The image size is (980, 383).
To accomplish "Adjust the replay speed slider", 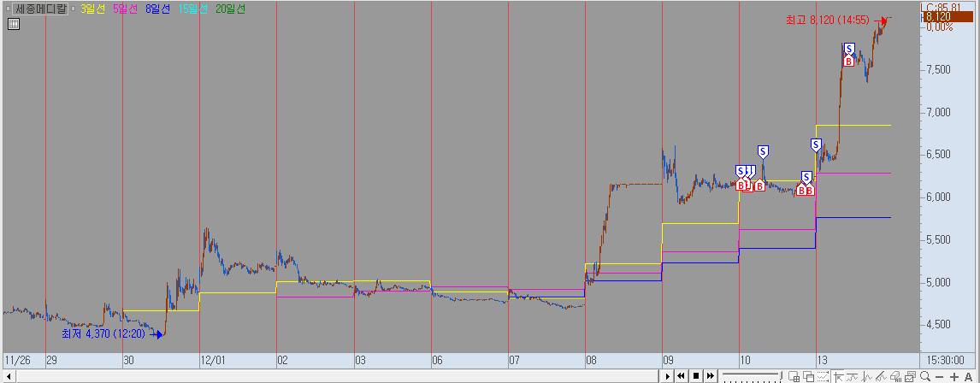I will tap(753, 376).
